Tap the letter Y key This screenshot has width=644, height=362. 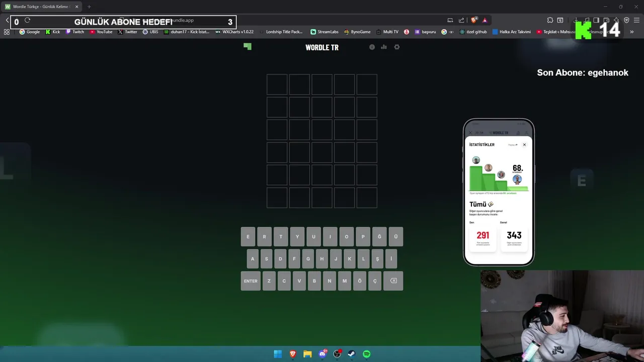(297, 237)
